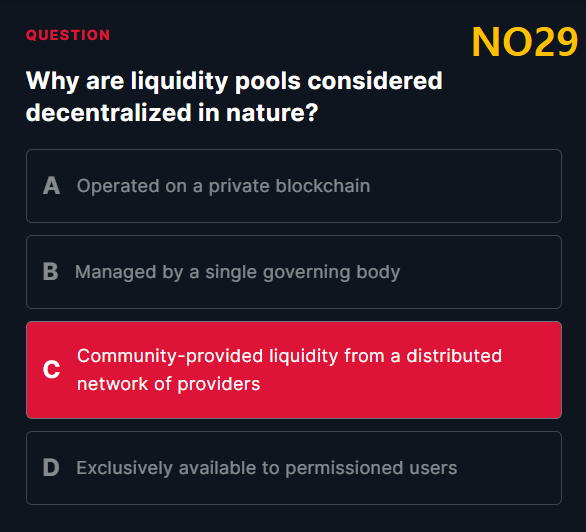Pick the highlighted red answer C
The width and height of the screenshot is (586, 532).
click(x=294, y=370)
